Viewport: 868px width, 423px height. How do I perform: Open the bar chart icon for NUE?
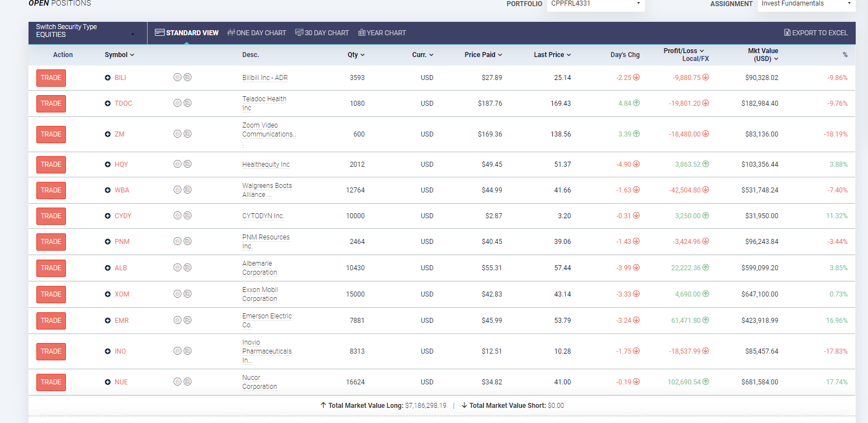[x=177, y=382]
